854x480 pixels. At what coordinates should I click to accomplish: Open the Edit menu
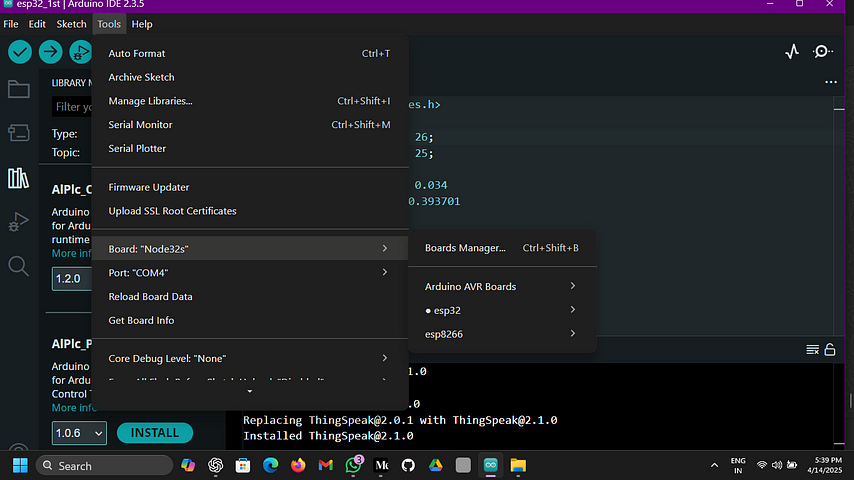pyautogui.click(x=37, y=24)
